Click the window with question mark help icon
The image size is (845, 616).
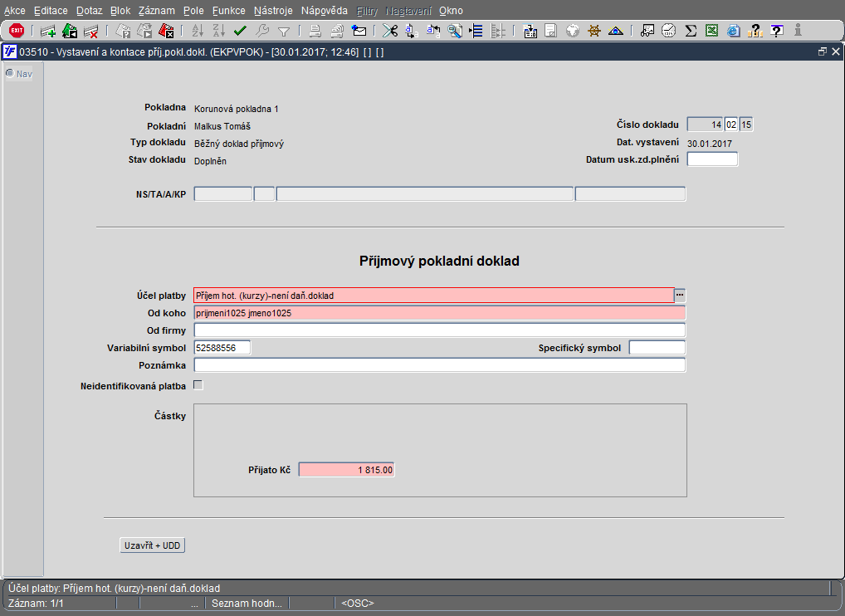[x=777, y=32]
